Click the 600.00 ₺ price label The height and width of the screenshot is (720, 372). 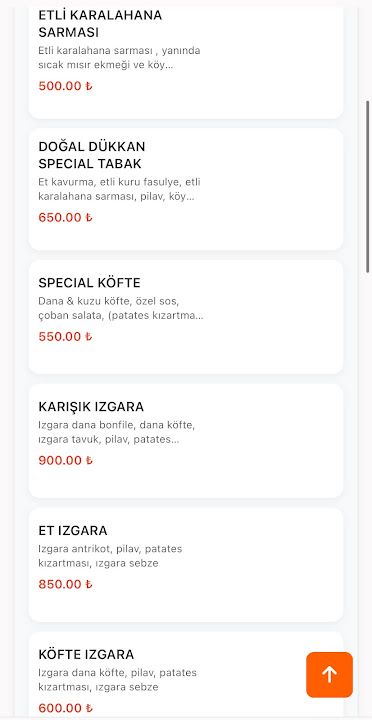click(65, 708)
